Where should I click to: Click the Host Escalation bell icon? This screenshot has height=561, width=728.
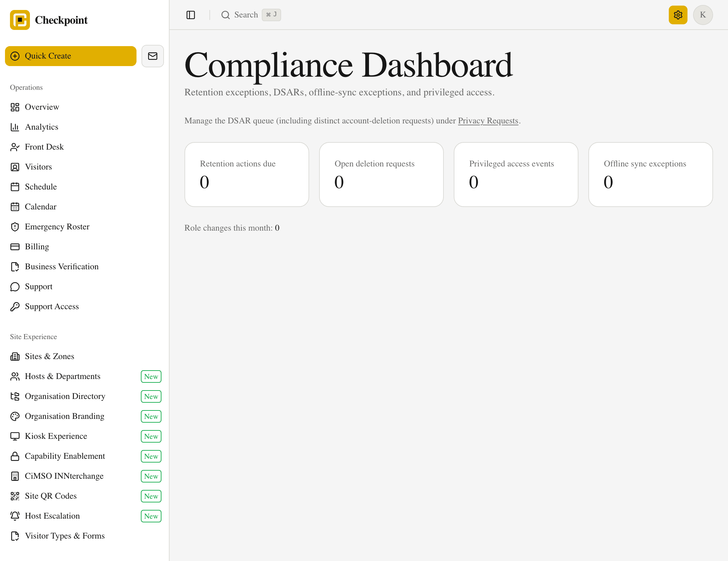click(15, 516)
